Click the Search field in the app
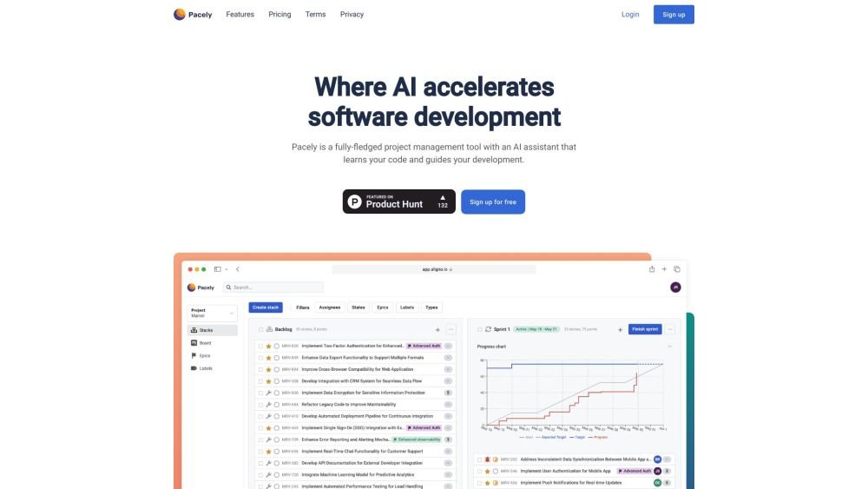Image resolution: width=868 pixels, height=489 pixels. click(x=273, y=287)
